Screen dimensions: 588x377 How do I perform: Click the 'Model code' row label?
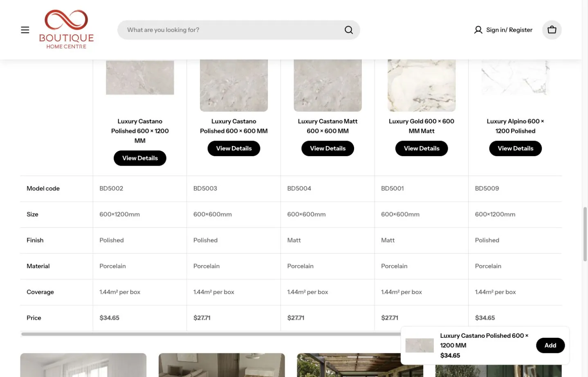click(43, 188)
